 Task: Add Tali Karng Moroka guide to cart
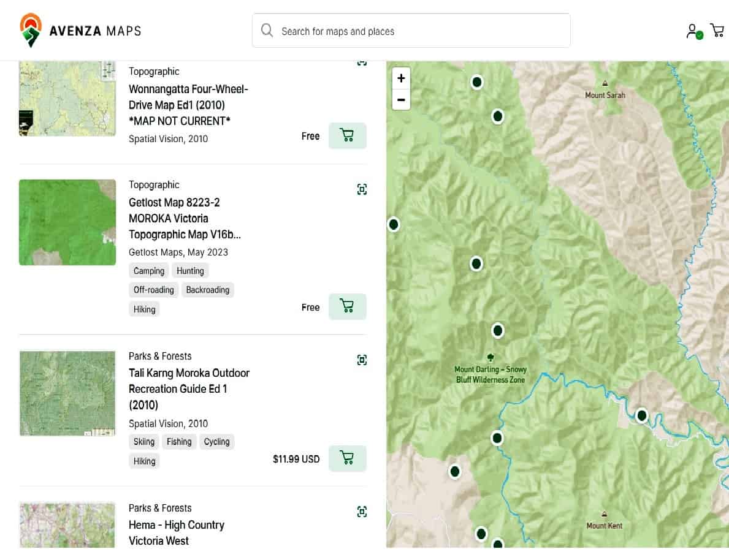(x=347, y=458)
